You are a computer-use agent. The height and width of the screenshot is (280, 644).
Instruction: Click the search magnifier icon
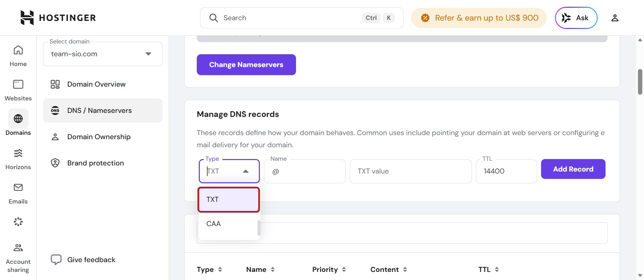pyautogui.click(x=213, y=18)
